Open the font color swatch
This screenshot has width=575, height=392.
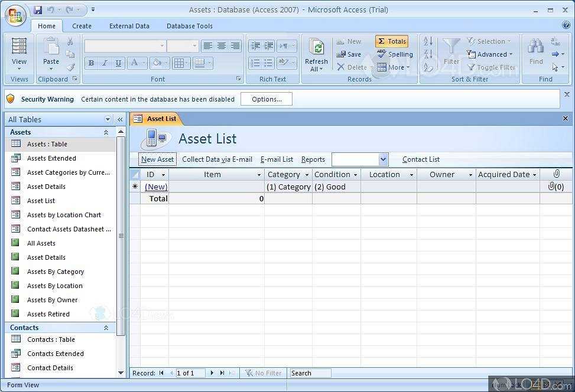click(135, 63)
